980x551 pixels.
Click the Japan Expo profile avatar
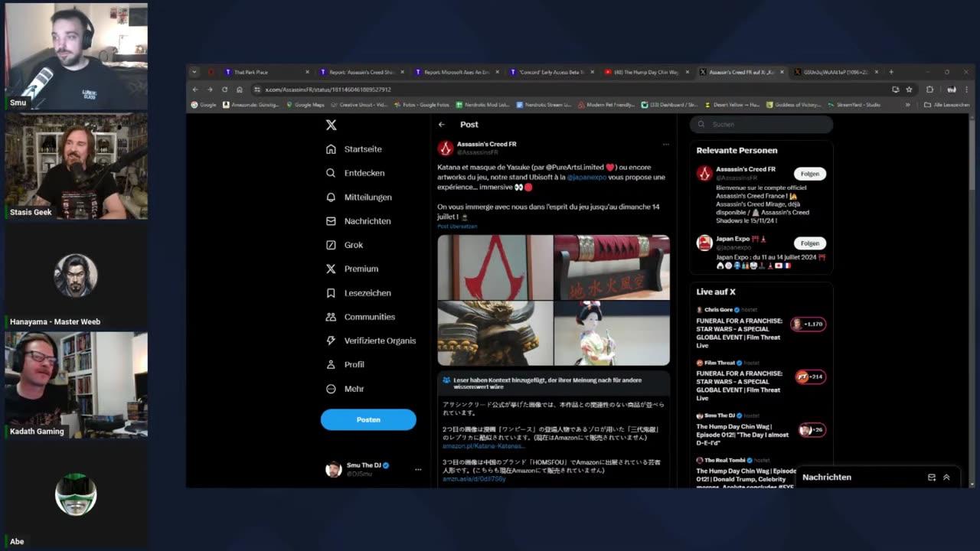704,243
